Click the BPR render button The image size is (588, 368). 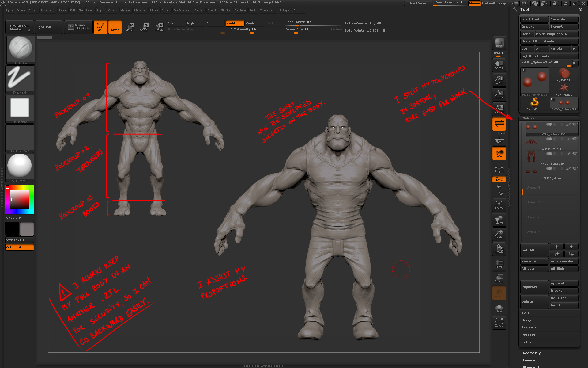click(499, 43)
